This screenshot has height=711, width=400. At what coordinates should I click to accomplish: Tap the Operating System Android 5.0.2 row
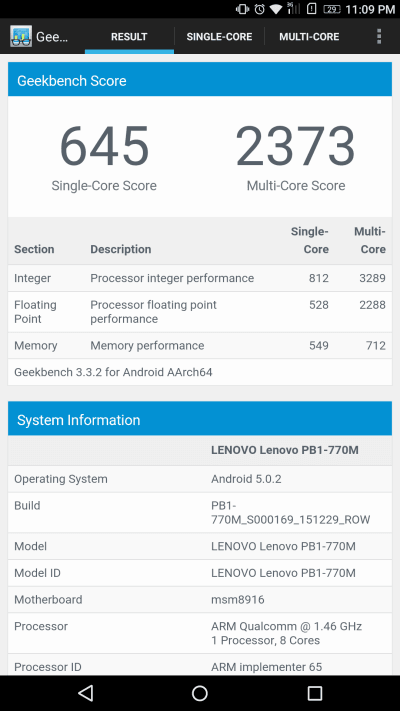tap(200, 479)
